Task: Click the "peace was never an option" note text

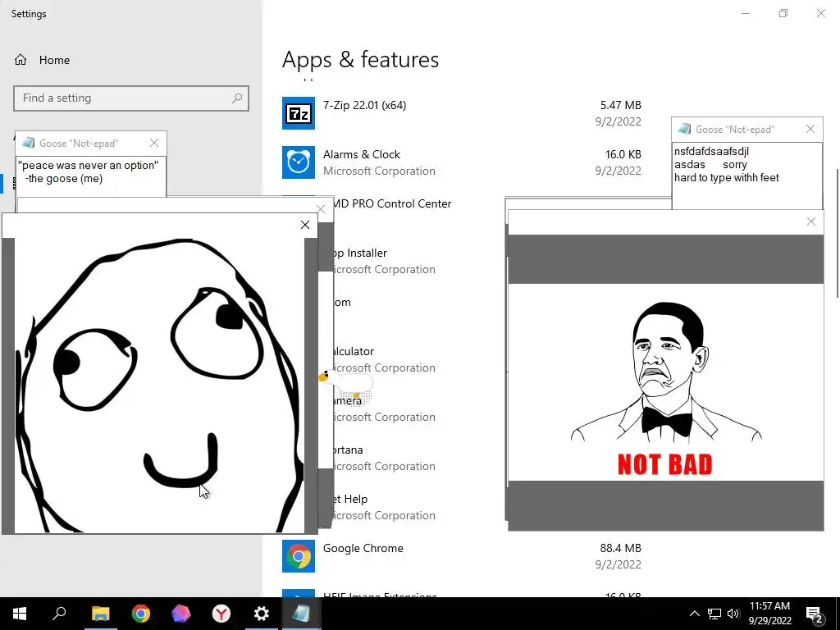Action: (x=89, y=166)
